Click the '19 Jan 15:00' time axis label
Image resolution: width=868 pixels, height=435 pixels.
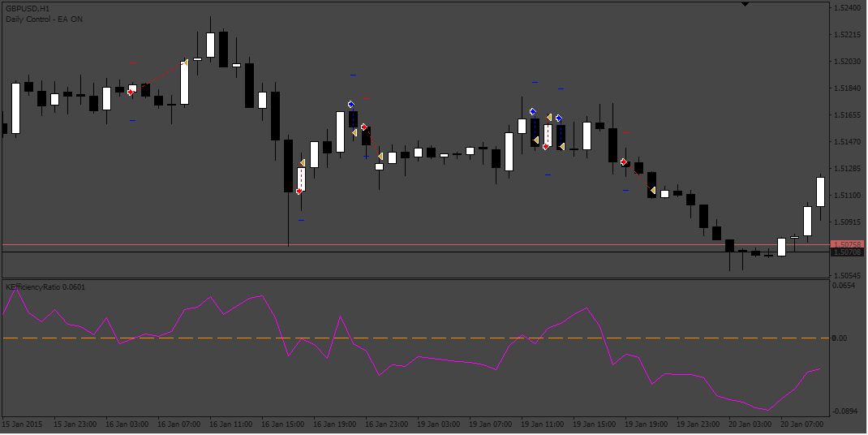click(595, 424)
